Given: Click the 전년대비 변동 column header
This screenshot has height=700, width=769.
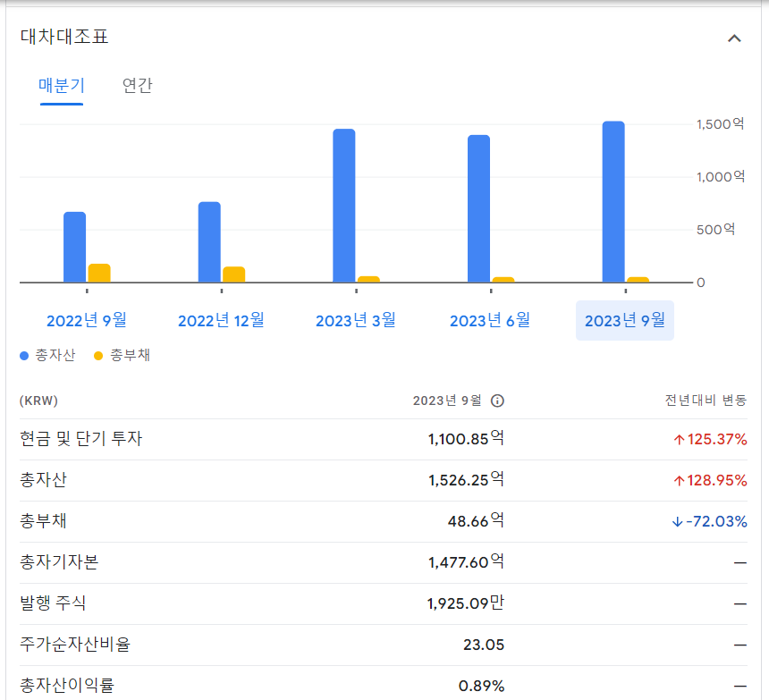Looking at the screenshot, I should [x=706, y=401].
